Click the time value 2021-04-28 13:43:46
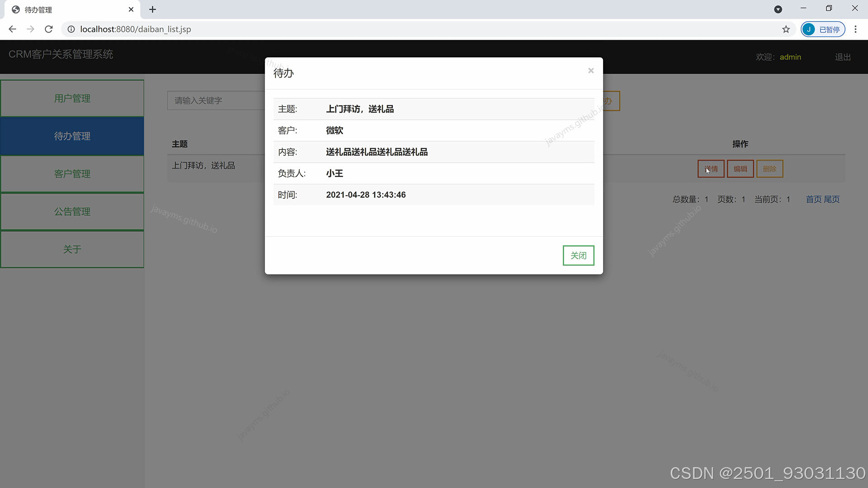 coord(366,195)
